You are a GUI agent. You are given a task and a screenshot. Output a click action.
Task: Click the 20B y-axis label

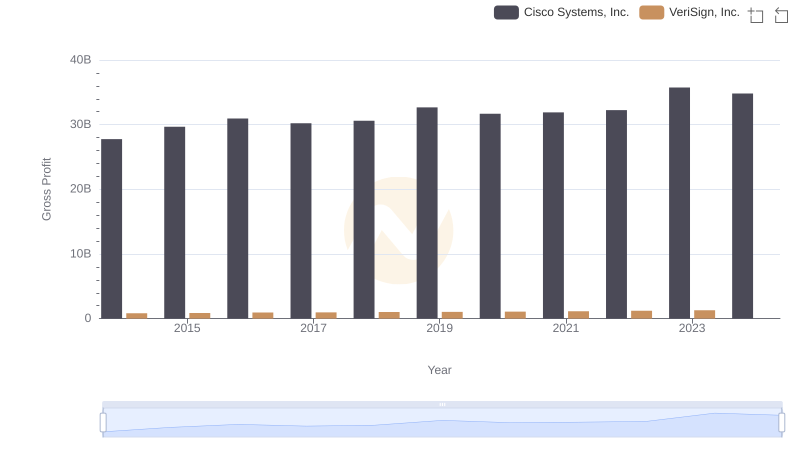[x=81, y=189]
